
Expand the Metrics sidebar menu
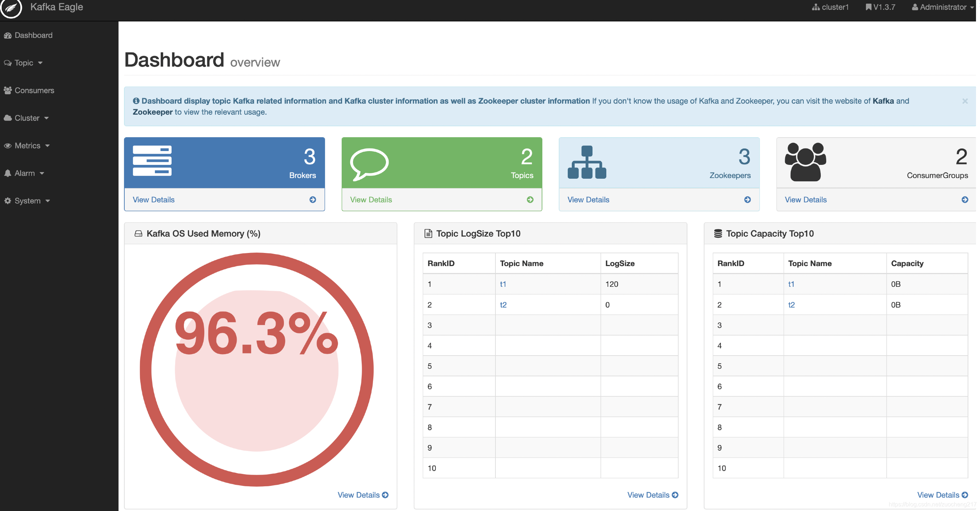(x=27, y=146)
